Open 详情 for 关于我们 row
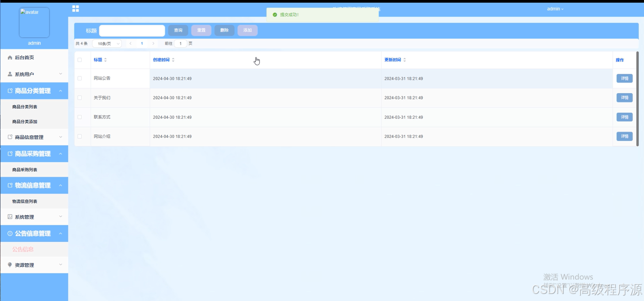Viewport: 644px width, 301px height. [625, 98]
